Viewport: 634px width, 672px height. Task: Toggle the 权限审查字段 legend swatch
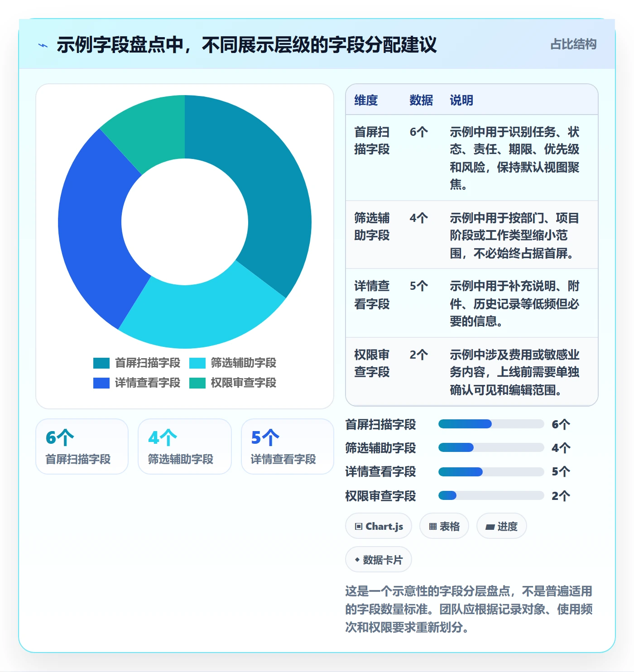[x=197, y=383]
